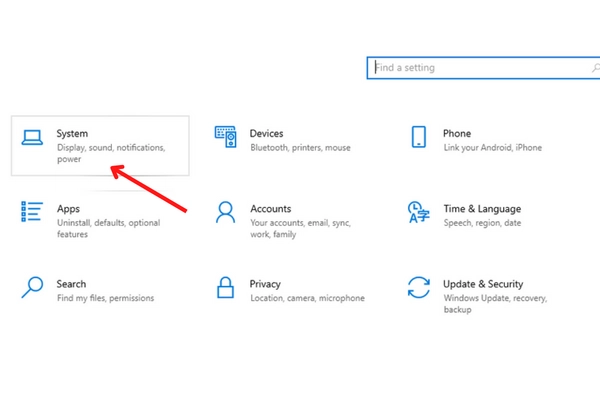Open the Devices settings title
This screenshot has width=600, height=400.
[x=266, y=133]
